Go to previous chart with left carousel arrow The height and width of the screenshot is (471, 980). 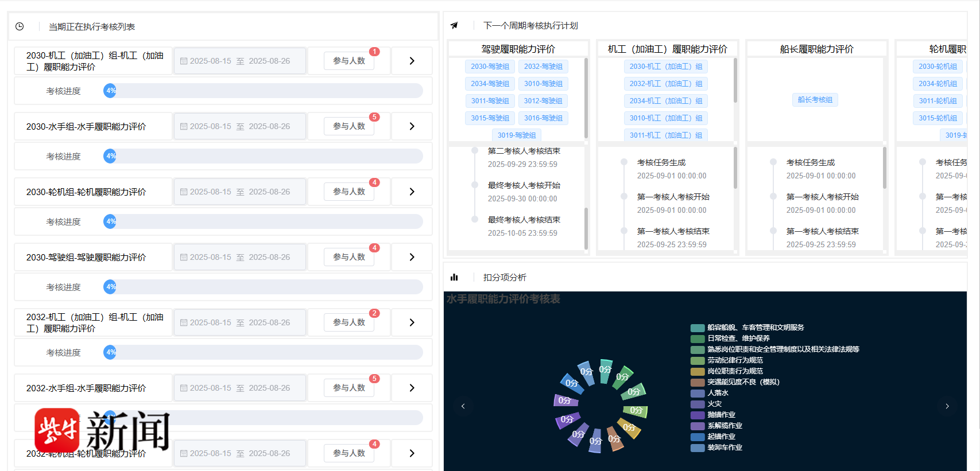(x=463, y=406)
